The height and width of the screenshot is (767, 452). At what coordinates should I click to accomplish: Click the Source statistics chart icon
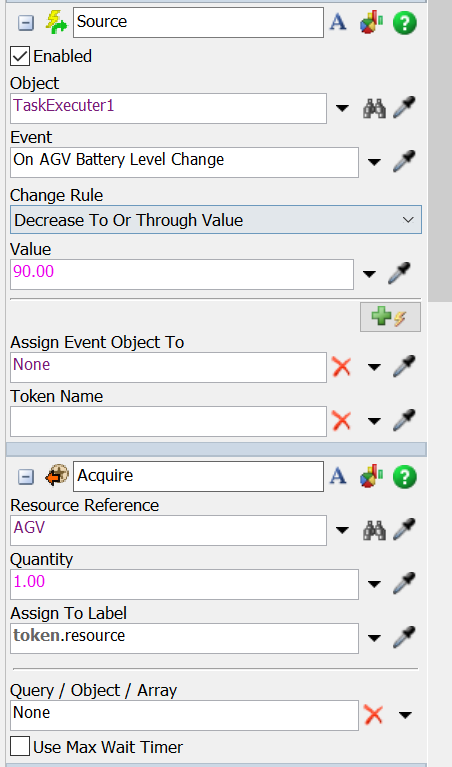[372, 23]
